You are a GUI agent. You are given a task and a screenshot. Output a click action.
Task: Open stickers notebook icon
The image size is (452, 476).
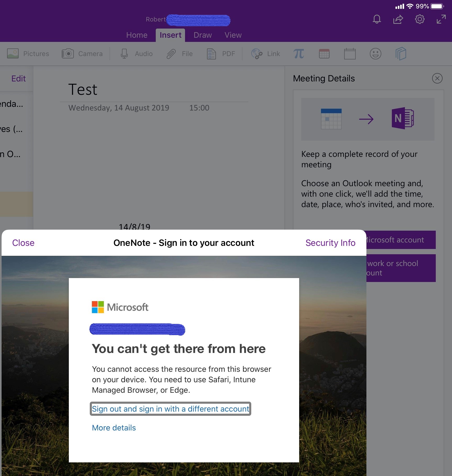pos(401,54)
